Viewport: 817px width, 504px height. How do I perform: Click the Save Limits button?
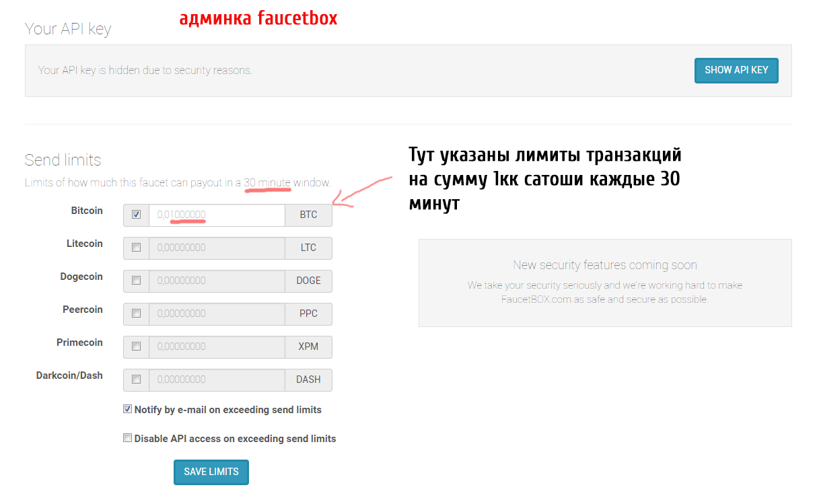point(211,472)
